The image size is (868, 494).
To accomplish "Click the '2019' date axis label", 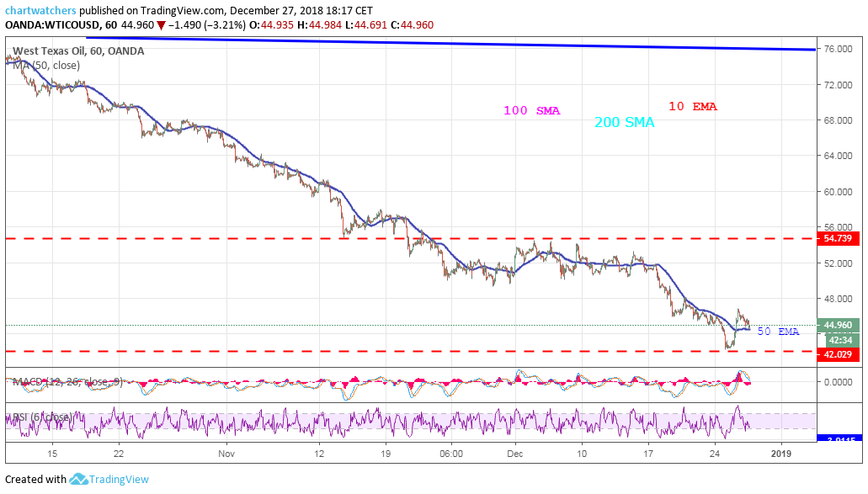I will pos(781,454).
